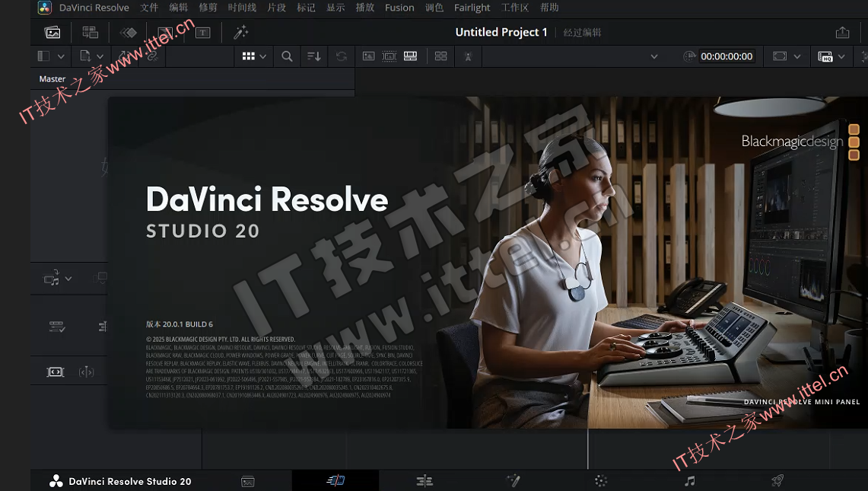Open the DaVinci Resolve menu

(x=94, y=8)
